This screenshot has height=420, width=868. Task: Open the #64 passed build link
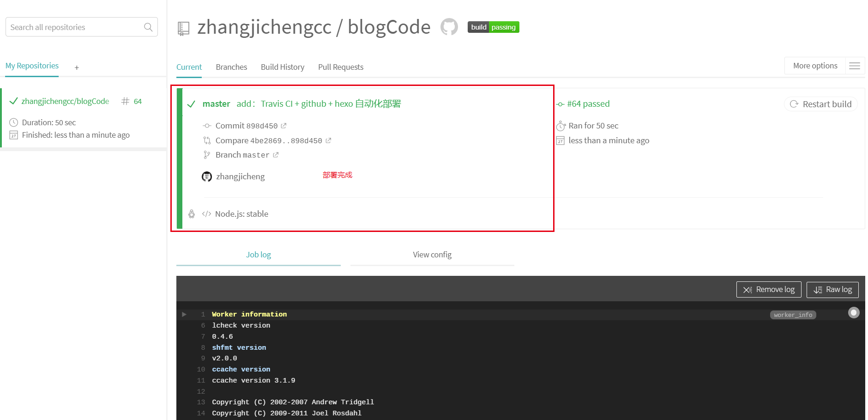point(588,104)
